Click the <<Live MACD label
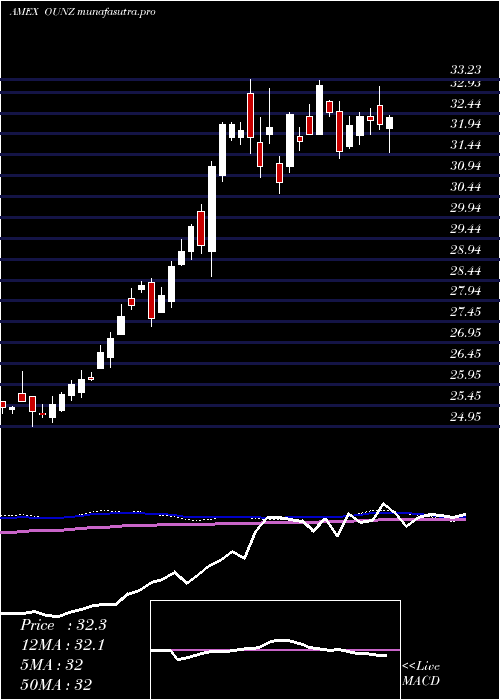The image size is (500, 700). [421, 674]
